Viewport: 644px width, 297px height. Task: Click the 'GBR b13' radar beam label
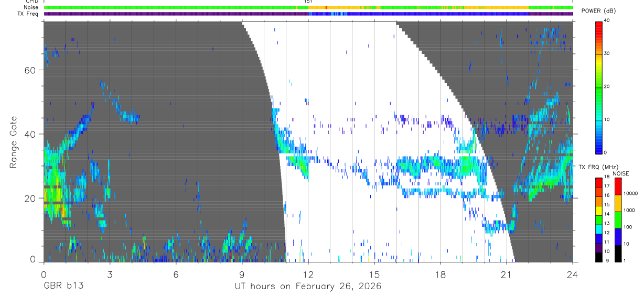click(x=63, y=286)
